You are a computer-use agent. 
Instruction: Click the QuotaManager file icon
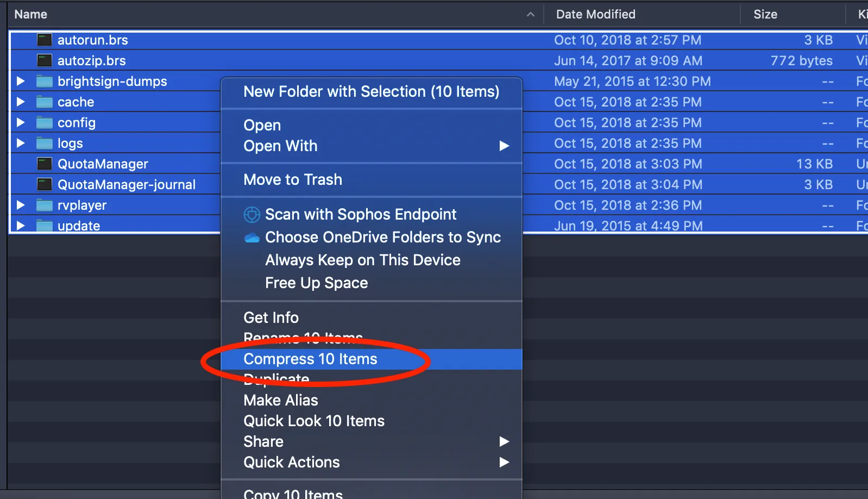(x=44, y=164)
